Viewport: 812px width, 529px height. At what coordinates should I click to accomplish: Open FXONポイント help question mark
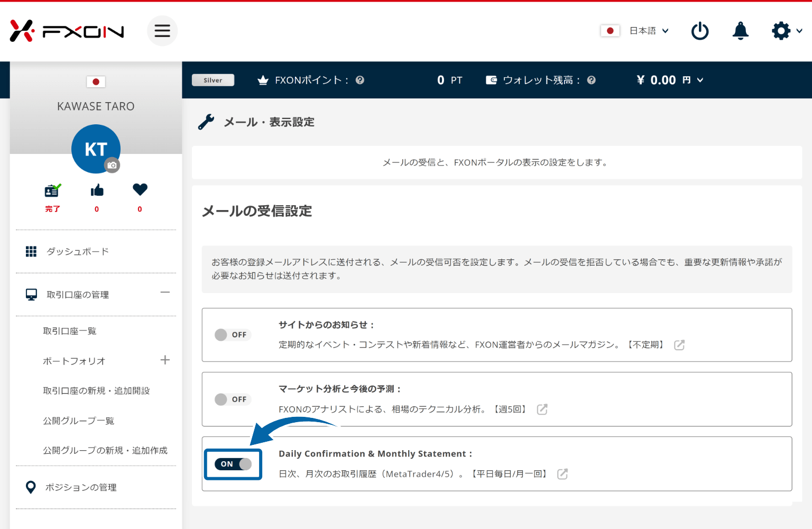(x=360, y=80)
